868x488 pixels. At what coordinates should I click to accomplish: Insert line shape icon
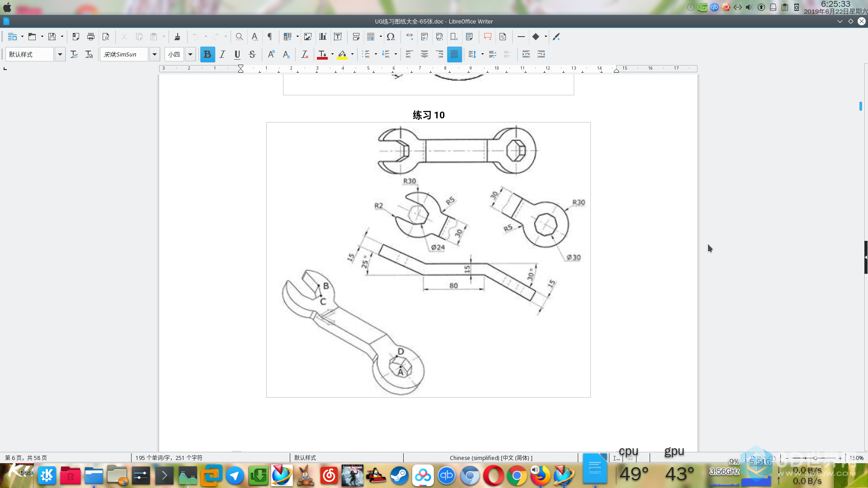[521, 37]
